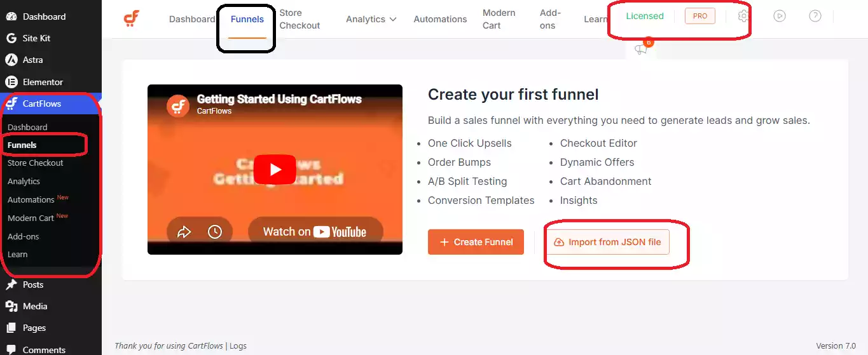Image resolution: width=868 pixels, height=355 pixels.
Task: Switch to the Funnels top tab
Action: point(247,19)
